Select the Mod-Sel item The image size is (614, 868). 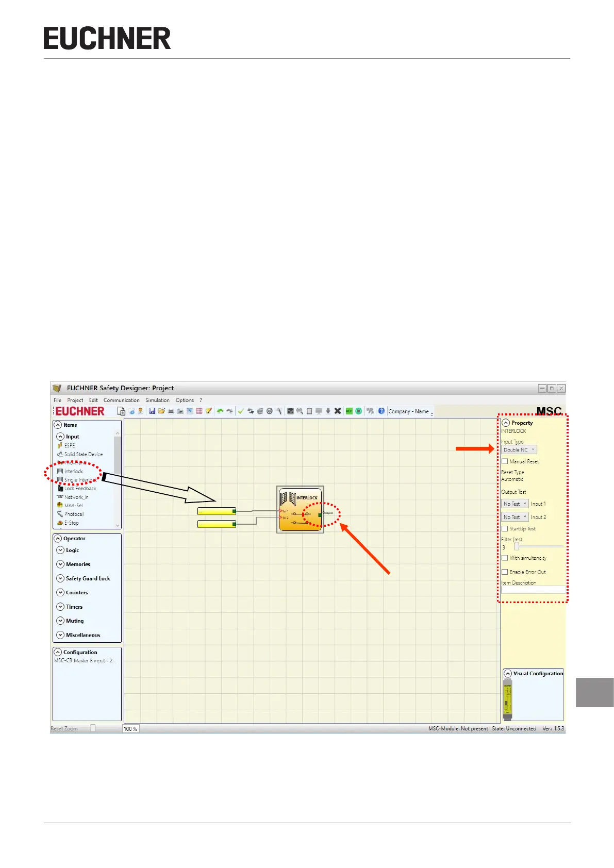70,505
